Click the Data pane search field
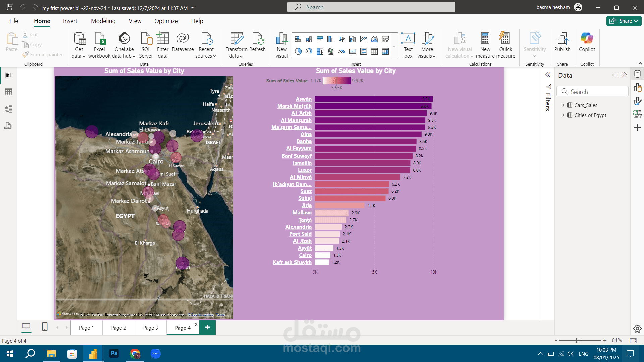 (592, 92)
